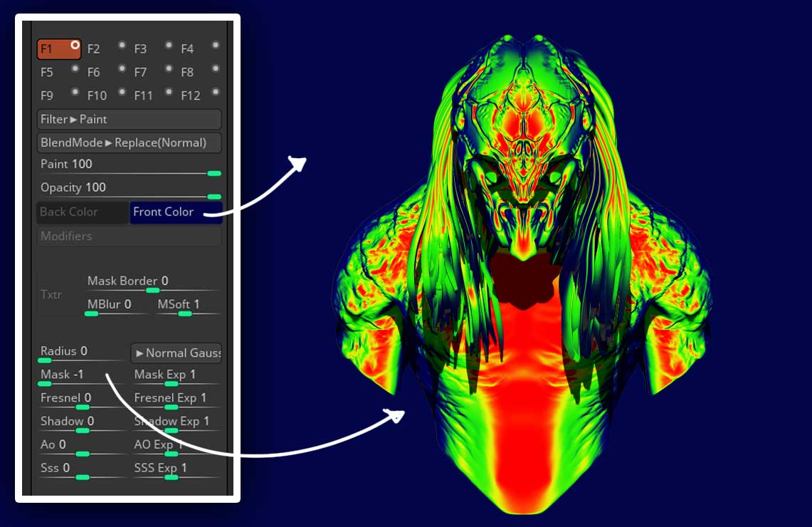Adjust the Mask -1 slider
The width and height of the screenshot is (812, 527).
[83, 377]
